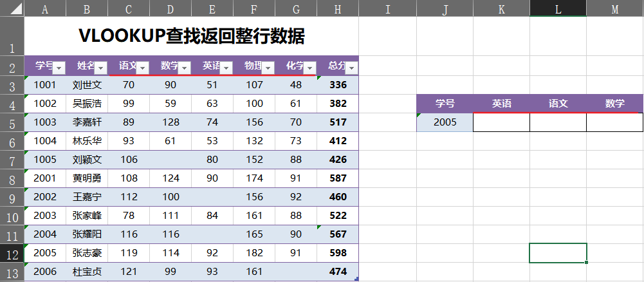Click total score cell 587
Screen dimensions: 644x282
(x=338, y=178)
